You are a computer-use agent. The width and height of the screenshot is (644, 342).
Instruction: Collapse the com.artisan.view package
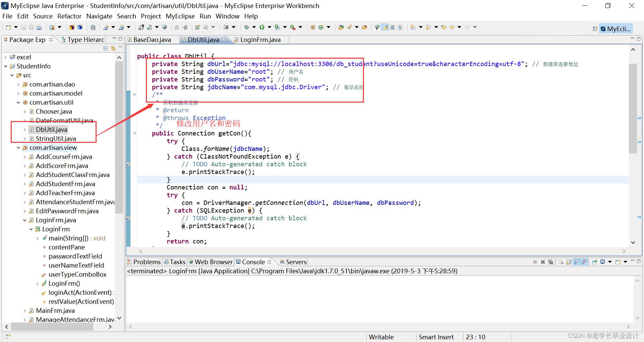pyautogui.click(x=18, y=148)
